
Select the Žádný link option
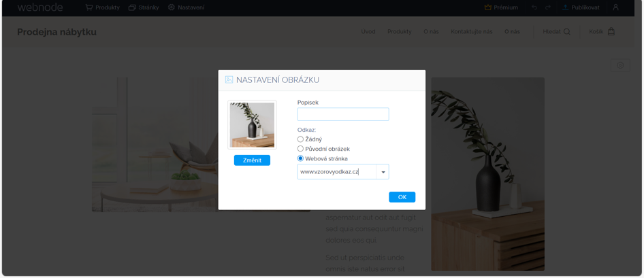(x=300, y=139)
